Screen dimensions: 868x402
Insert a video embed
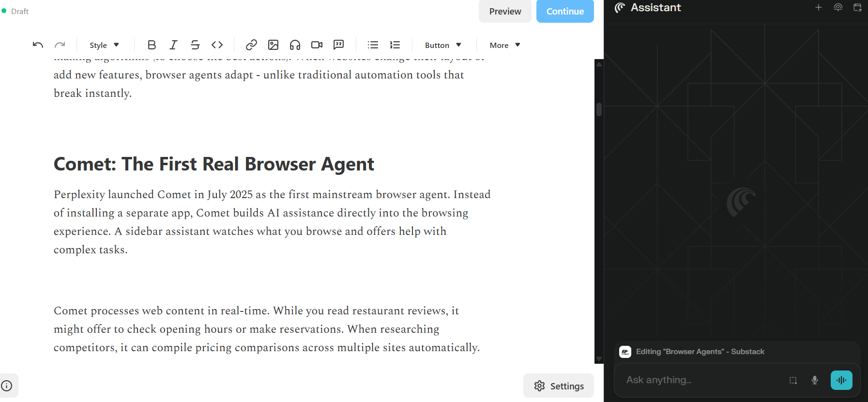317,45
